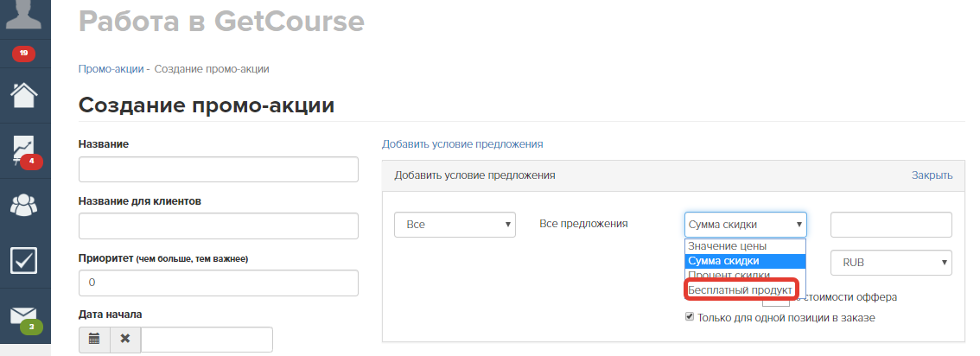The height and width of the screenshot is (356, 980).
Task: Toggle 'Только для одной позиции в заказе' checkbox
Action: [x=690, y=317]
